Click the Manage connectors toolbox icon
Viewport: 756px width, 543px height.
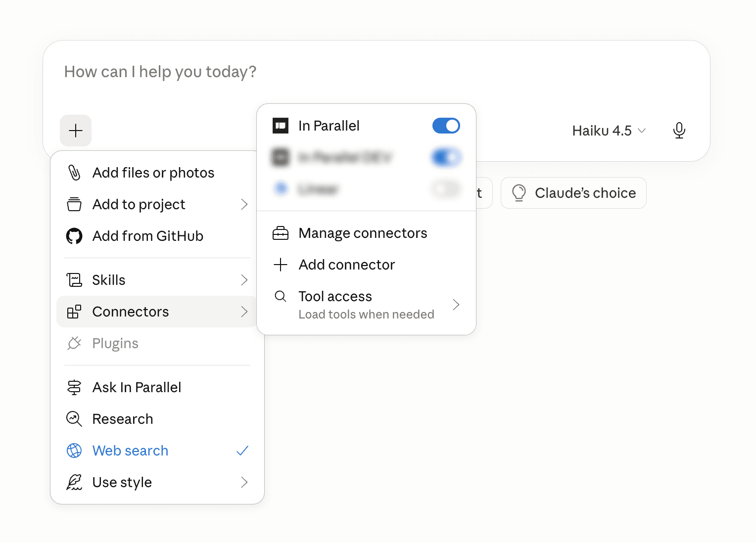click(x=281, y=233)
